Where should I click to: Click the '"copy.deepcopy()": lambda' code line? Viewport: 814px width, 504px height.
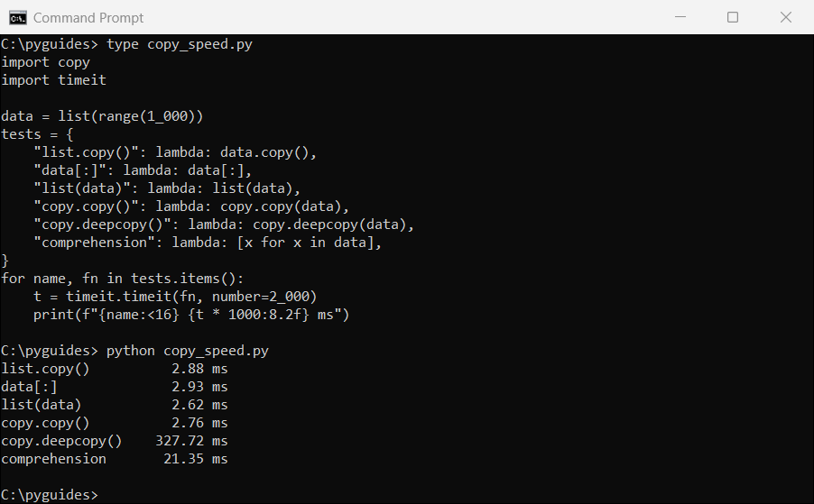[224, 225]
